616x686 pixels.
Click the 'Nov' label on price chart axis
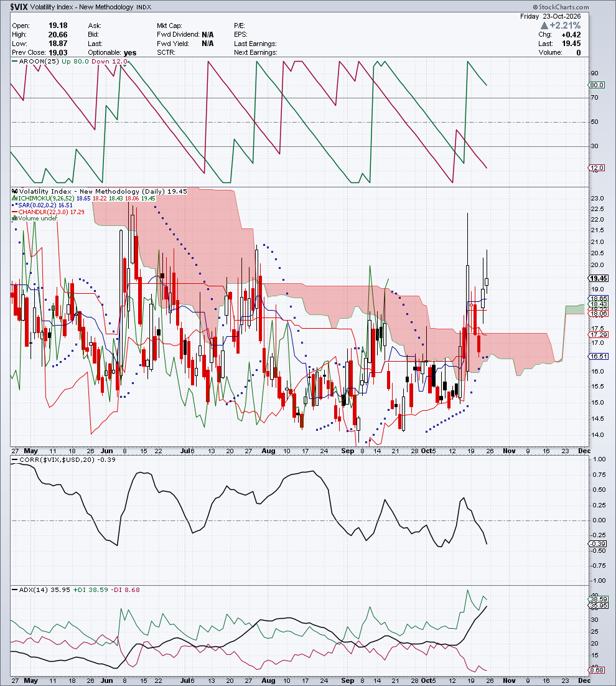tap(510, 451)
